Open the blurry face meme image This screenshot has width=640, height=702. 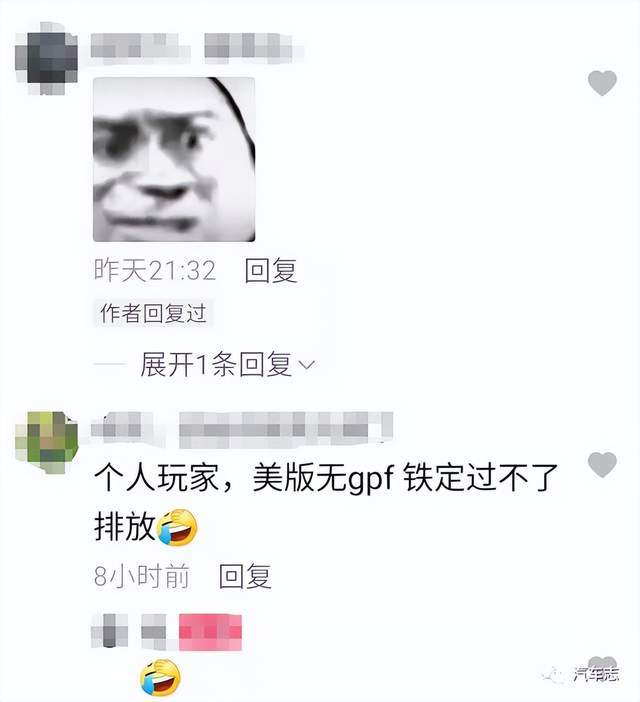(174, 159)
